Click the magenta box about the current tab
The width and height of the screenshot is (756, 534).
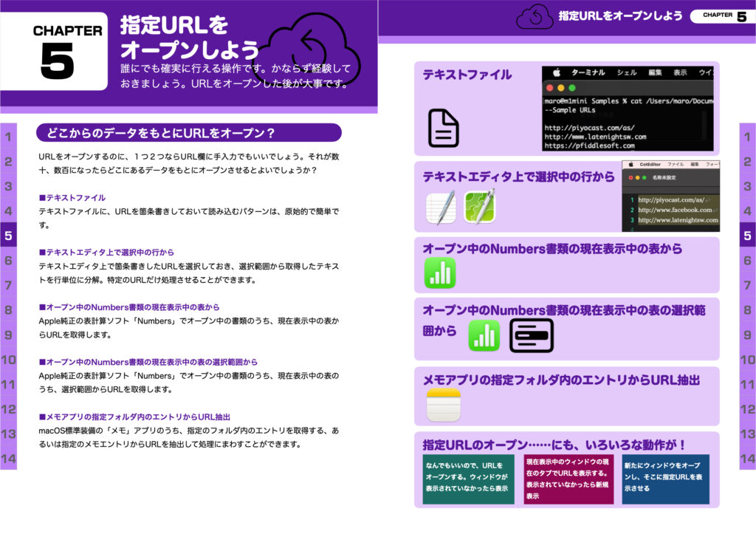click(x=568, y=478)
